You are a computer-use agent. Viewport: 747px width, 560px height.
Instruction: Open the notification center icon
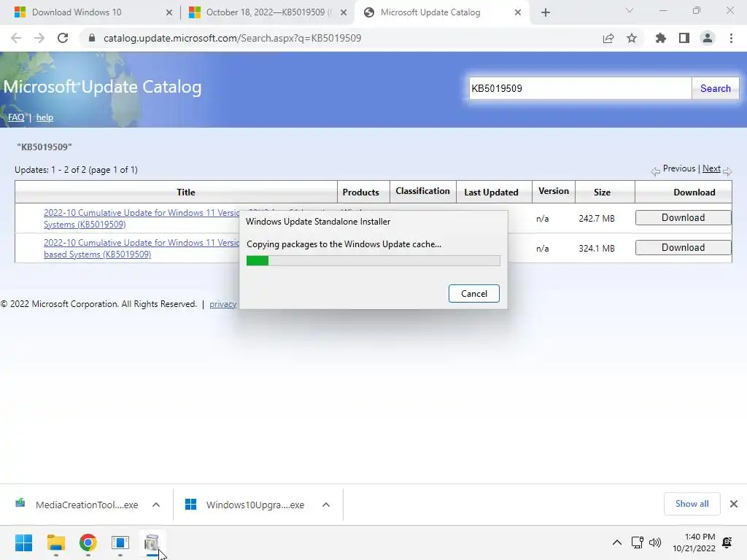coord(727,542)
